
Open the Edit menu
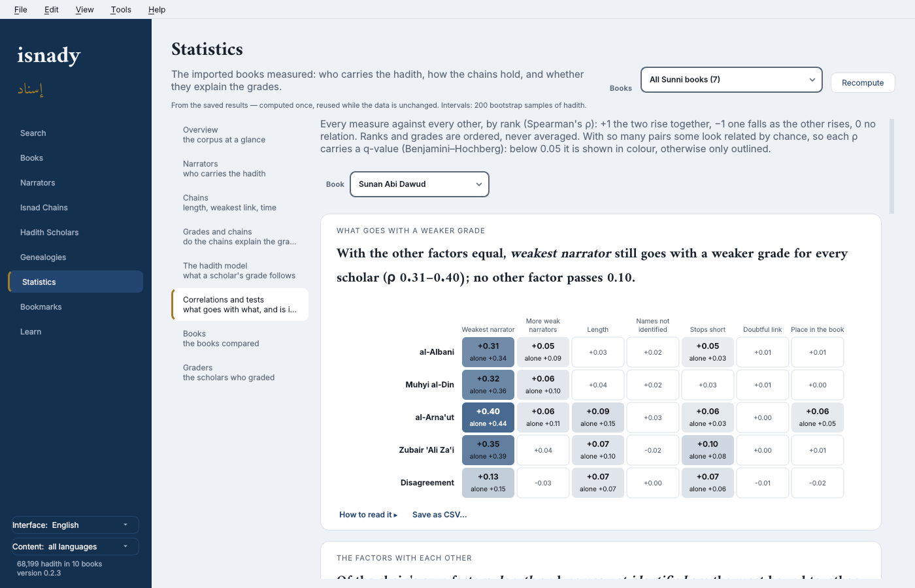(52, 10)
